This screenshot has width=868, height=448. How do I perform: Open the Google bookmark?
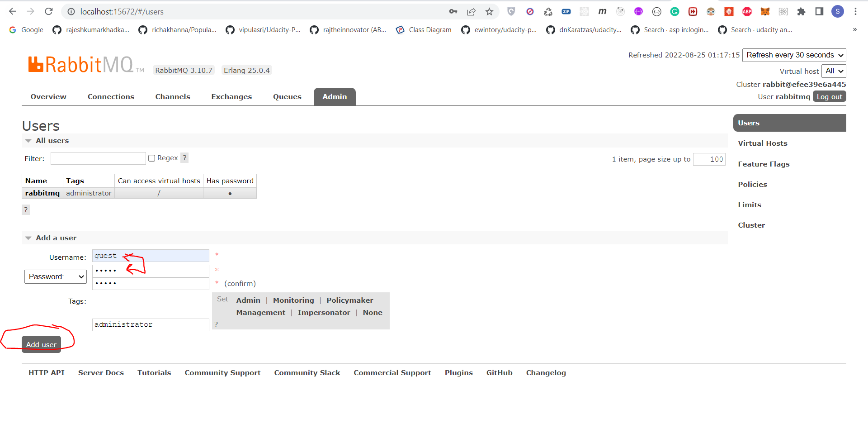click(26, 30)
